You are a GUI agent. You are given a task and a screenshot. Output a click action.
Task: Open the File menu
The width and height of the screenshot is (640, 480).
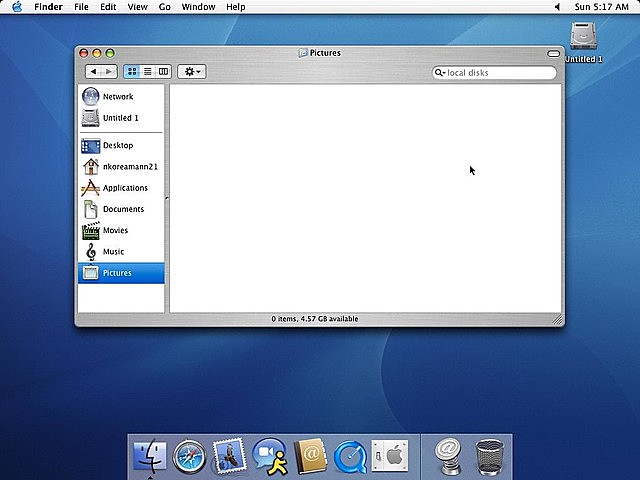pos(81,7)
